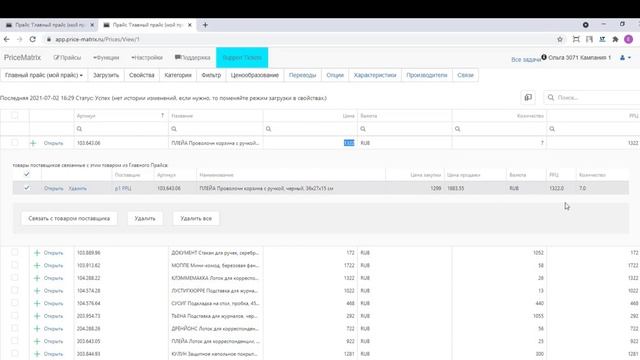This screenshot has height=360, width=640.
Task: Open the user account dropdown at top right
Action: pyautogui.click(x=625, y=58)
